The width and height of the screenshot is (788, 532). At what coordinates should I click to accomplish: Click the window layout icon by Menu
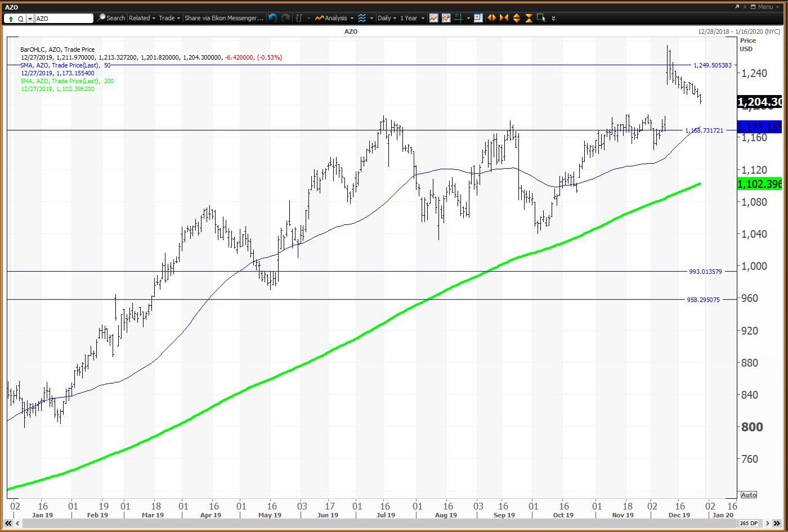(754, 7)
